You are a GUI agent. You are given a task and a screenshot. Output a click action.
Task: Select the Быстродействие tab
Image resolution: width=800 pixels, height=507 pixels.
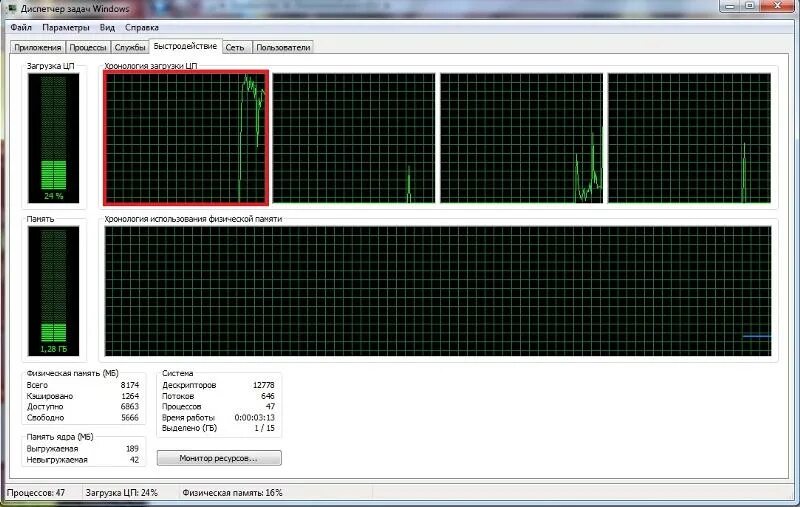coord(185,46)
